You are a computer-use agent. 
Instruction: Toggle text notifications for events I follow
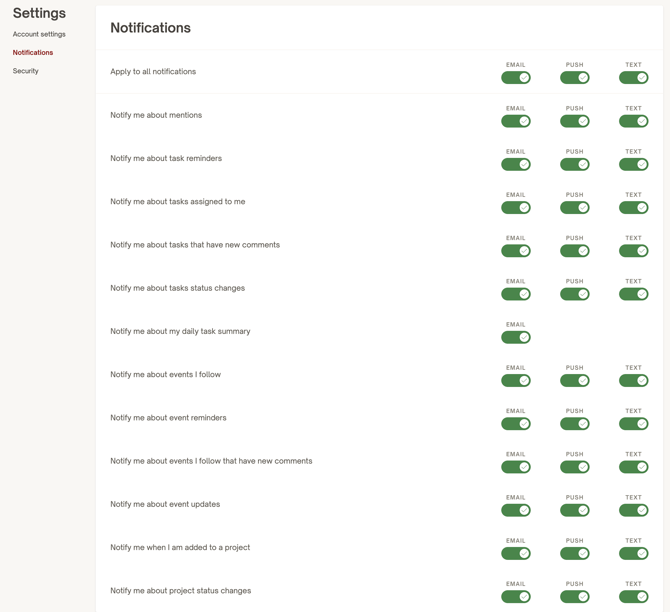634,381
